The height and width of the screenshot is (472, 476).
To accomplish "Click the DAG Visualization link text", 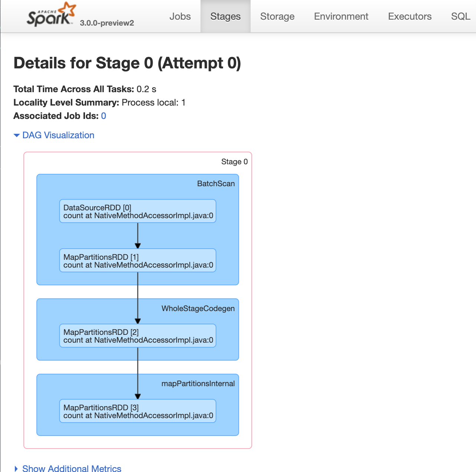I will 58,135.
